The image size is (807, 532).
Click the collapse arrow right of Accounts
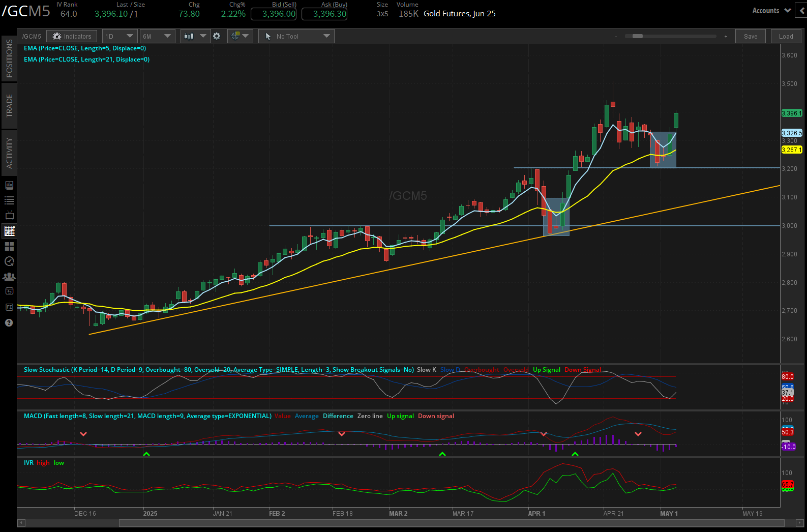[x=801, y=11]
